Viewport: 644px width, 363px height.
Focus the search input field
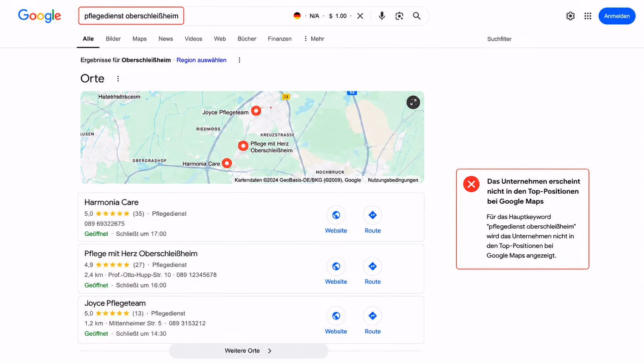(131, 16)
